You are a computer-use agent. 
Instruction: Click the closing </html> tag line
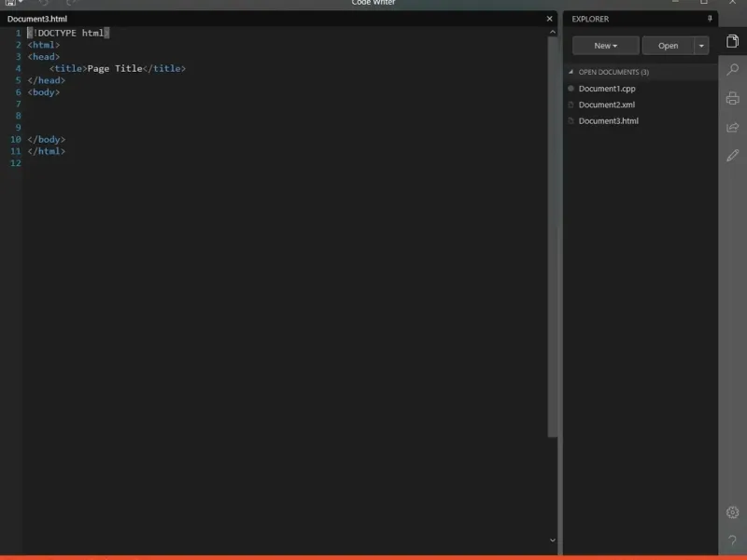(x=46, y=151)
